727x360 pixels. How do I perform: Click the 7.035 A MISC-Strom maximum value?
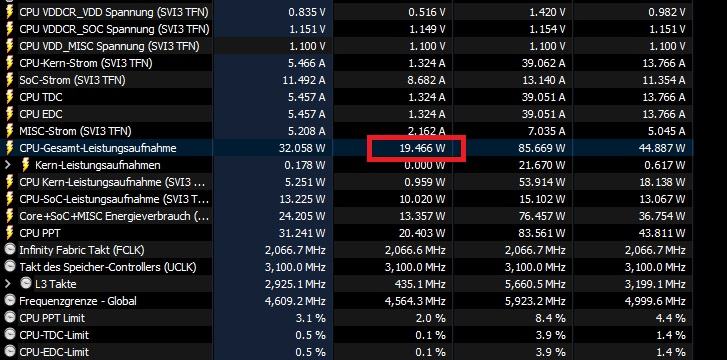coord(547,131)
